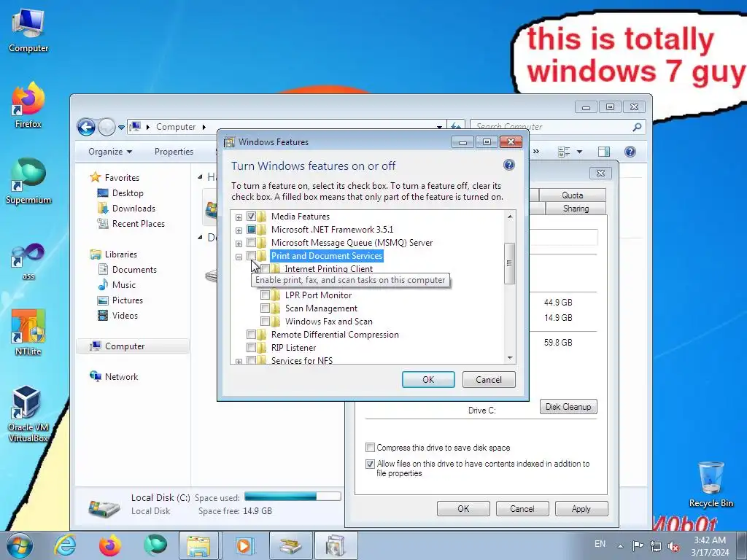The image size is (747, 560).
Task: Check the Windows Fax and Scan box
Action: coord(265,322)
